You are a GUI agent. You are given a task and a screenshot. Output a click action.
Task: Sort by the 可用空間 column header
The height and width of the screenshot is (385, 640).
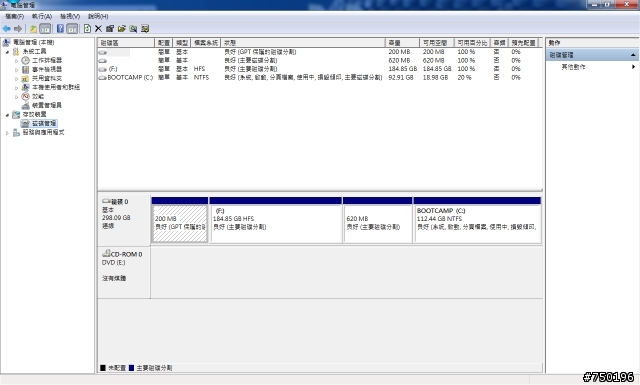point(437,43)
